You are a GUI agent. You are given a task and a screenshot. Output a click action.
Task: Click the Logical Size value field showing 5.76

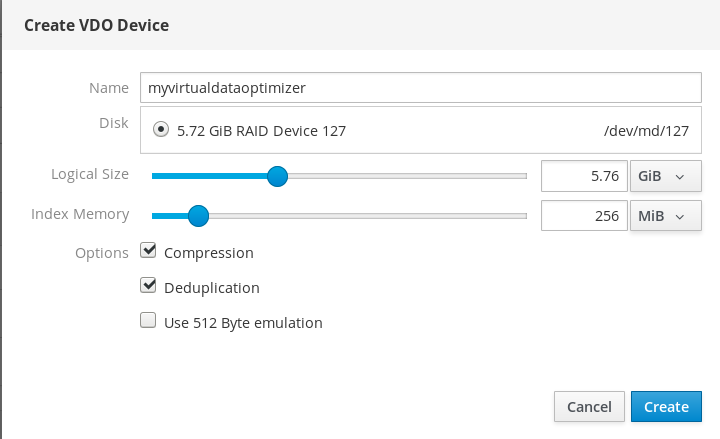pos(583,176)
